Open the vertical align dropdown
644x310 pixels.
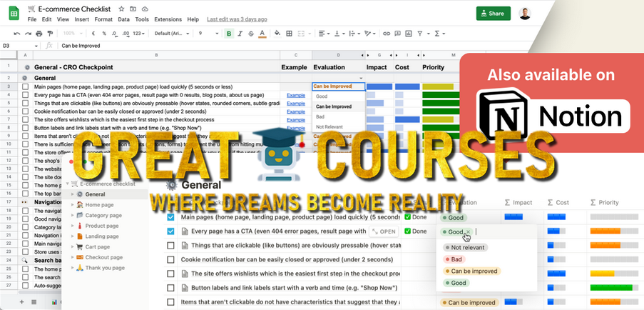tap(339, 34)
